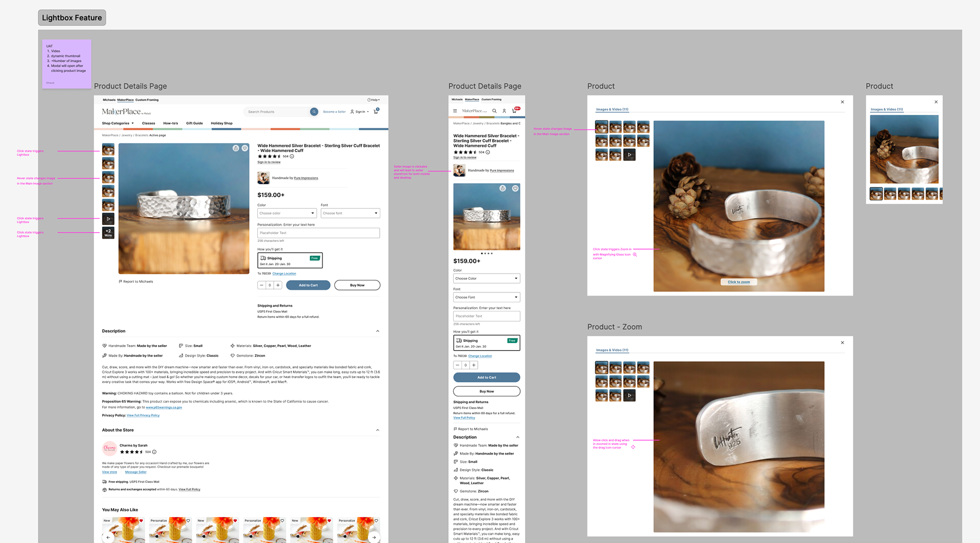Increase quantity with desktop plus button
Image resolution: width=980 pixels, height=543 pixels.
[278, 285]
